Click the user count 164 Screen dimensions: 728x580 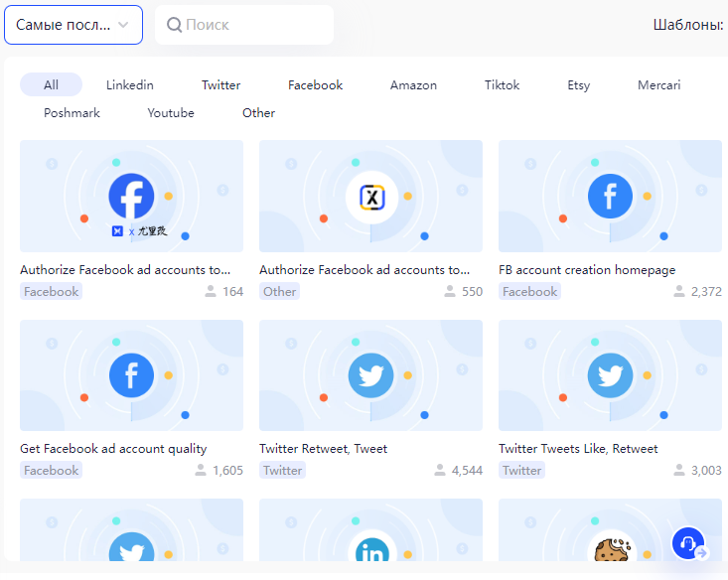point(233,292)
